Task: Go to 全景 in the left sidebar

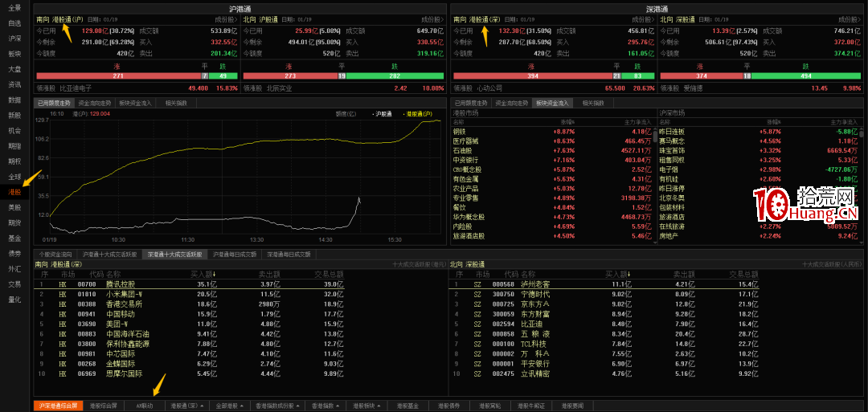Action: coord(14,7)
